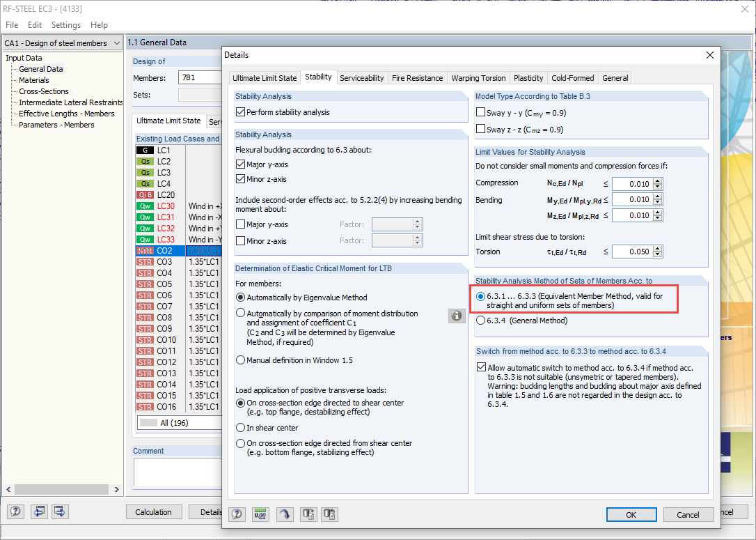This screenshot has height=540, width=756.
Task: Open units and decimal places settings icon
Action: [x=260, y=514]
